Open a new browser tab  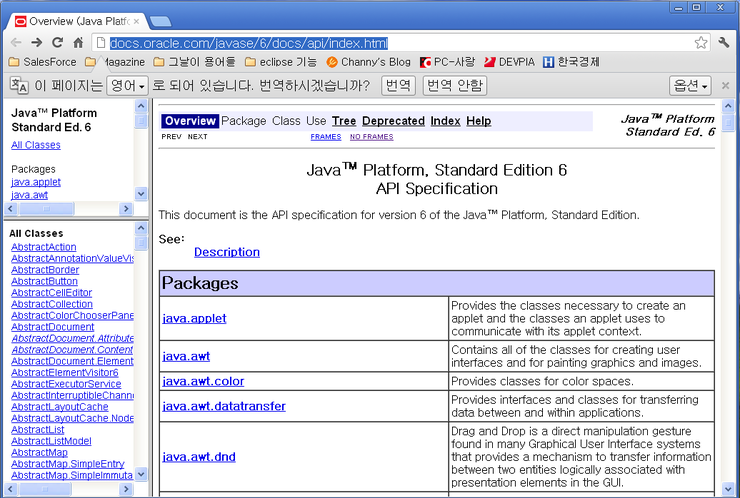point(160,21)
